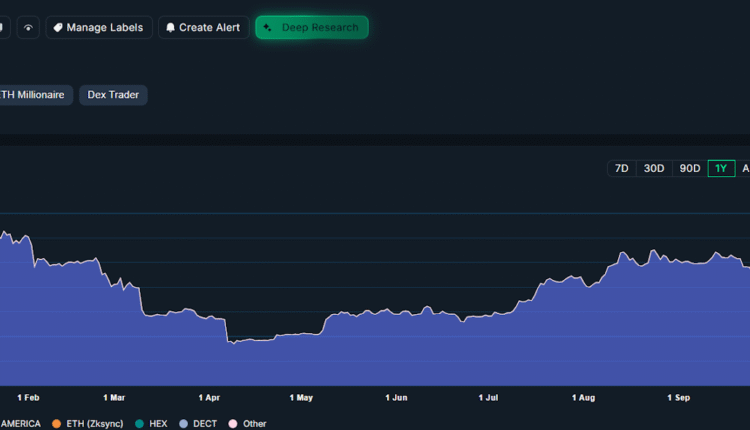Start Deep Research

pos(312,28)
